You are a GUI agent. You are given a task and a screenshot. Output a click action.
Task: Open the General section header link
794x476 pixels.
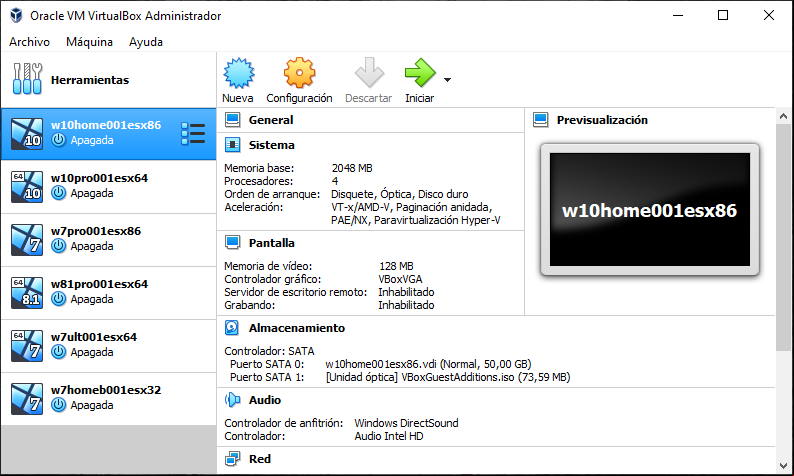(x=271, y=120)
